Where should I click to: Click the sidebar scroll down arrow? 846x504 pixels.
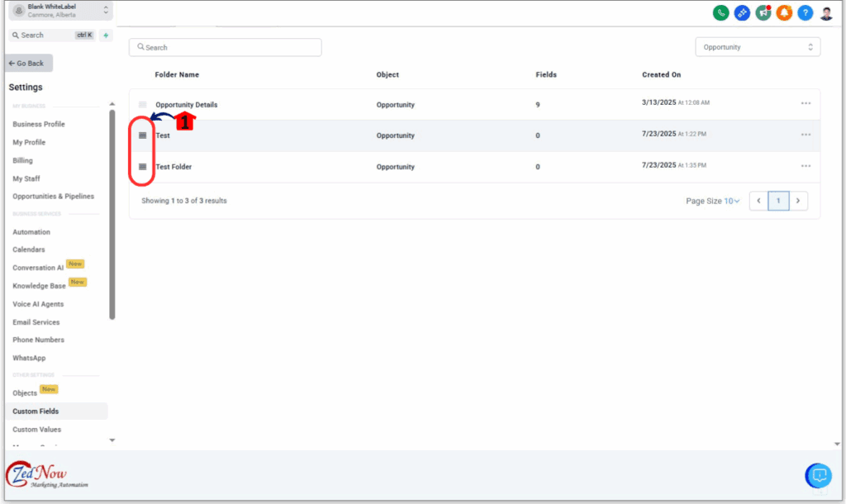point(112,440)
